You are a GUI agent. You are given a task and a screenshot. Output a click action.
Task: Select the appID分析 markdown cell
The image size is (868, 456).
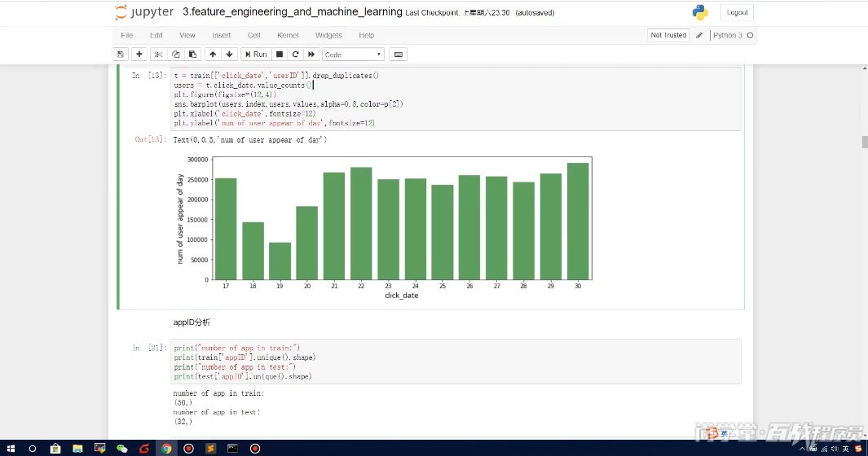click(192, 322)
